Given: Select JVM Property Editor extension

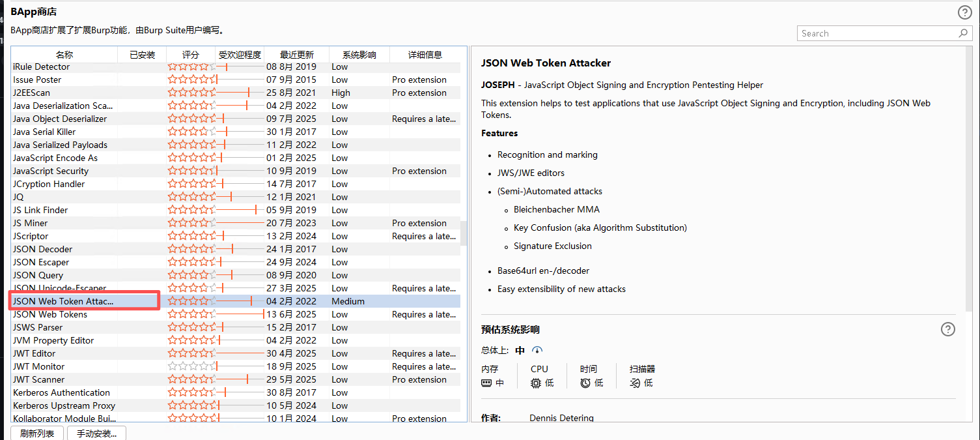Looking at the screenshot, I should pyautogui.click(x=236, y=340).
